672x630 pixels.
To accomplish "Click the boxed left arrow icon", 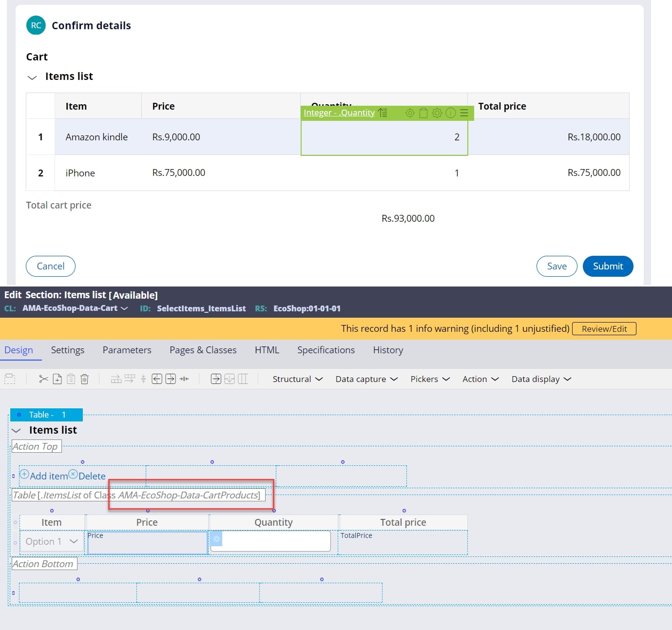I will [x=157, y=379].
